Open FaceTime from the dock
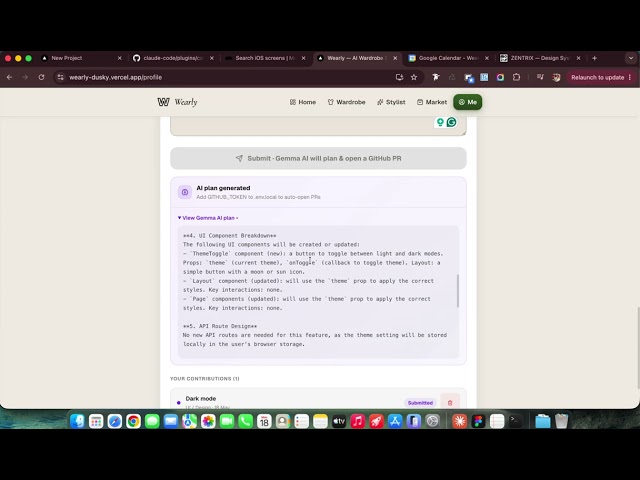 [x=227, y=421]
